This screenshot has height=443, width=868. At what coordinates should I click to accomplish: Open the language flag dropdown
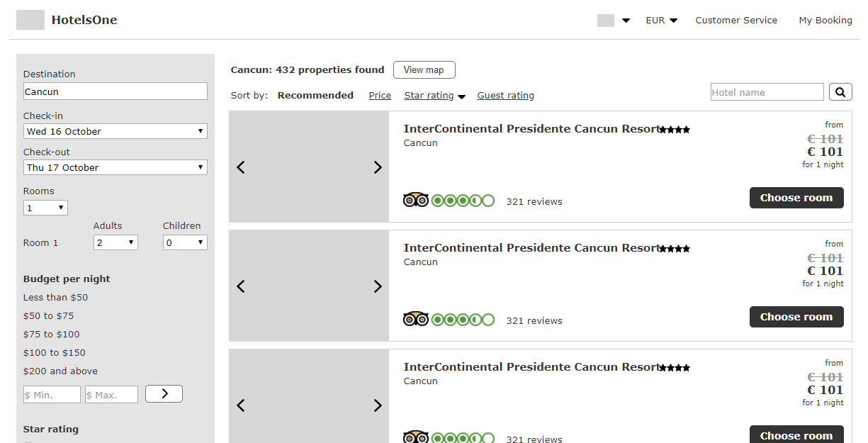click(x=614, y=21)
